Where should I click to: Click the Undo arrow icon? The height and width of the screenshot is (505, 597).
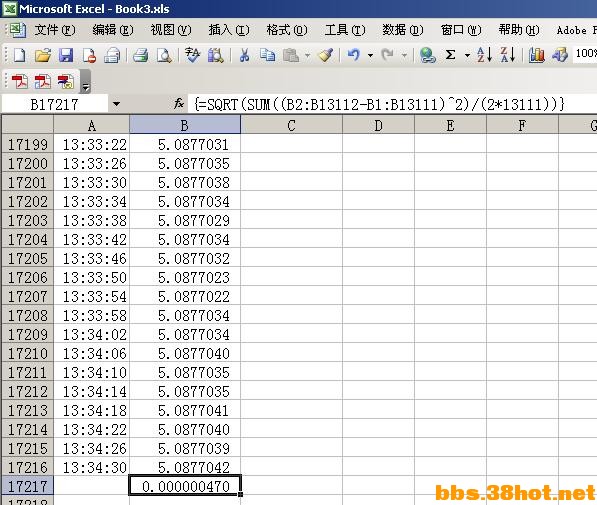click(354, 55)
